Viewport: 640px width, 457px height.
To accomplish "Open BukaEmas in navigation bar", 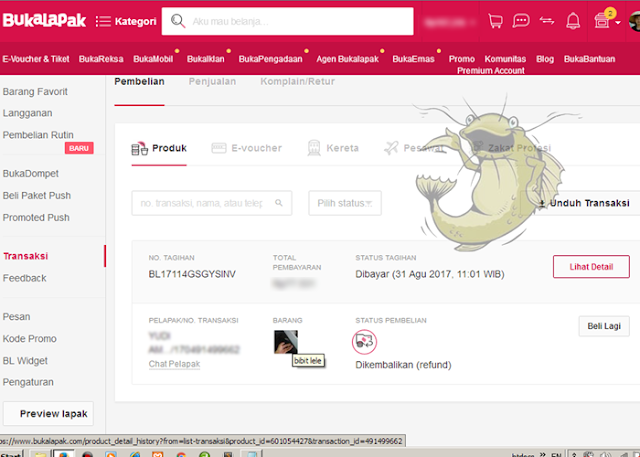I will 413,59.
